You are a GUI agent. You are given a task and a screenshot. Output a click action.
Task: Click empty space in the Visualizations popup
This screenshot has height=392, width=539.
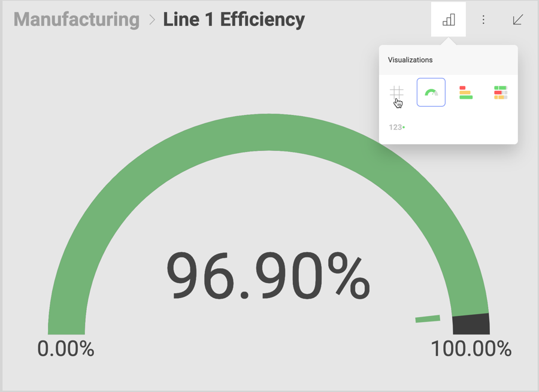pos(467,127)
